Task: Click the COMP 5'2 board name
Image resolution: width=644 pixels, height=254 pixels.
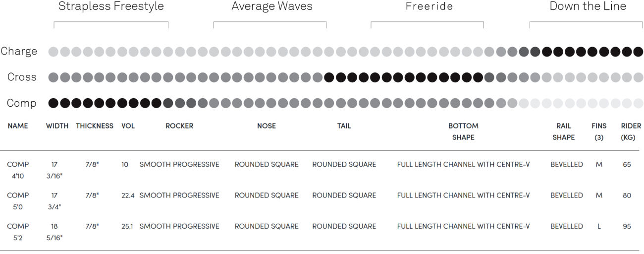Action: pyautogui.click(x=18, y=232)
